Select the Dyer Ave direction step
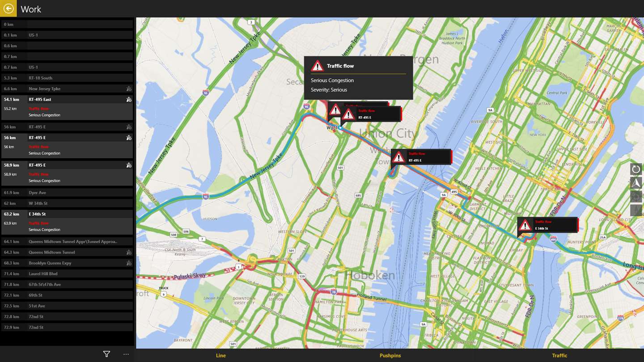Viewport: 644px width, 362px height. (67, 193)
